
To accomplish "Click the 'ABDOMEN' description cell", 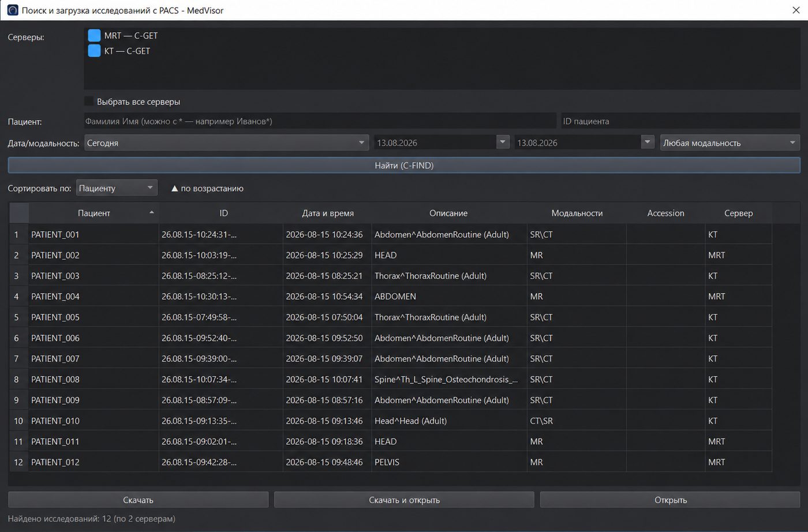I will coord(449,297).
